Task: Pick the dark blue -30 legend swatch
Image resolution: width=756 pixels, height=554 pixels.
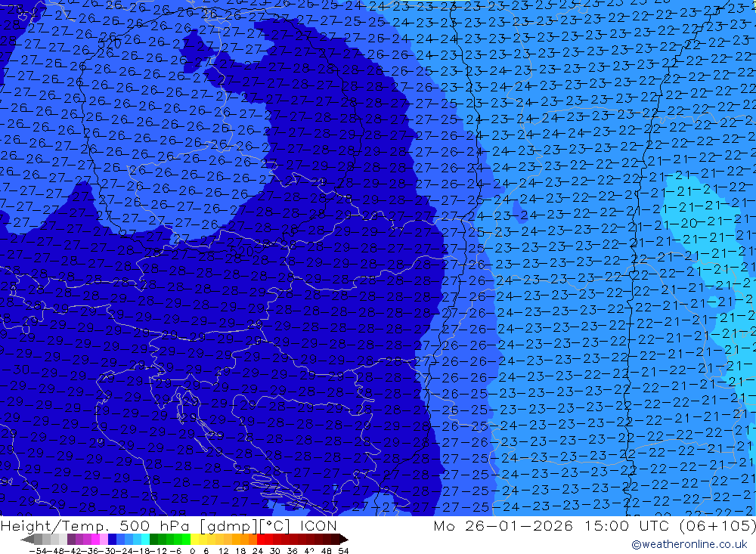Action: (112, 539)
